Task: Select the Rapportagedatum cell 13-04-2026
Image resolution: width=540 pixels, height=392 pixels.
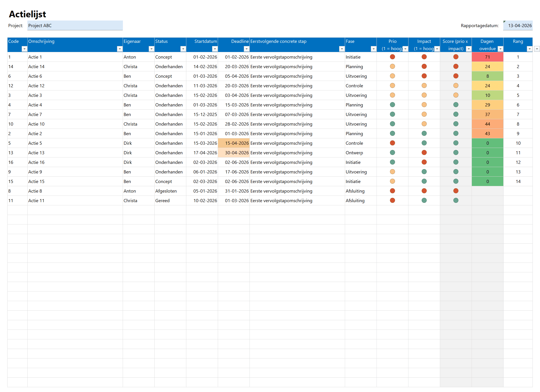Action: pos(518,26)
